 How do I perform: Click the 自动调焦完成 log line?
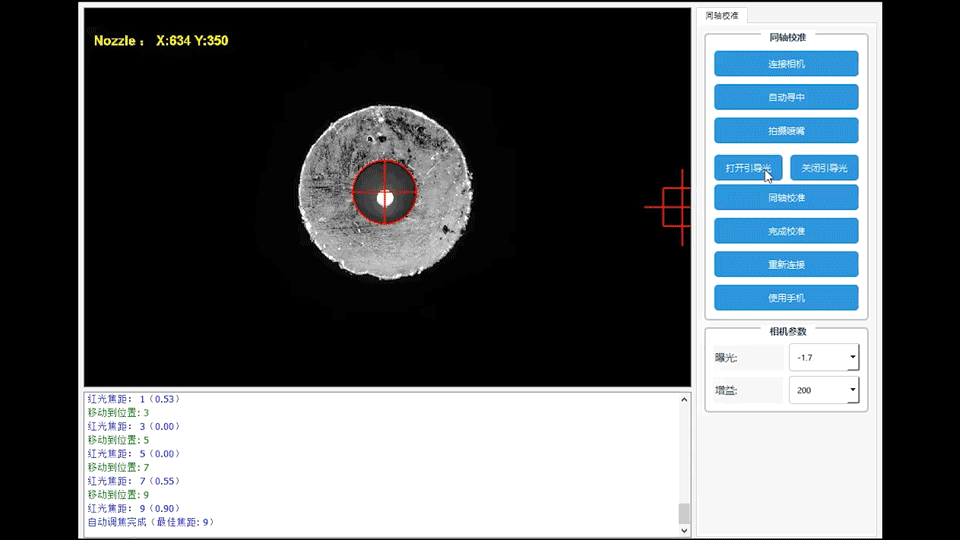coord(151,522)
